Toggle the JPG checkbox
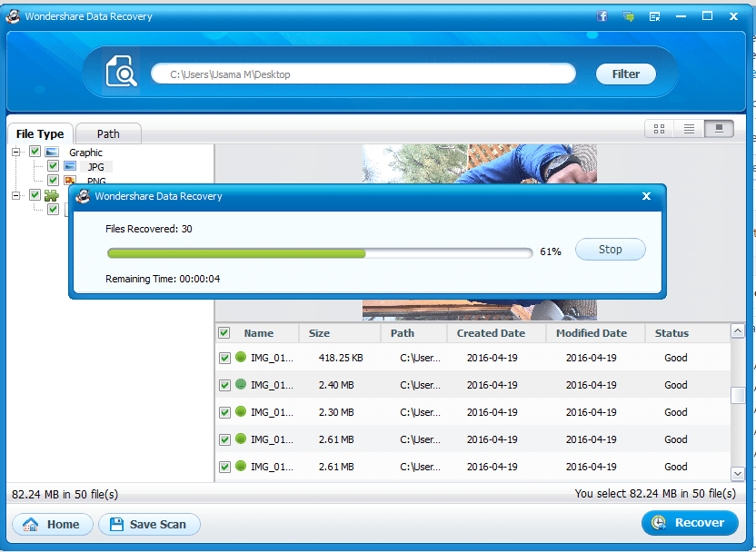Viewport: 756px width, 552px height. pos(53,166)
